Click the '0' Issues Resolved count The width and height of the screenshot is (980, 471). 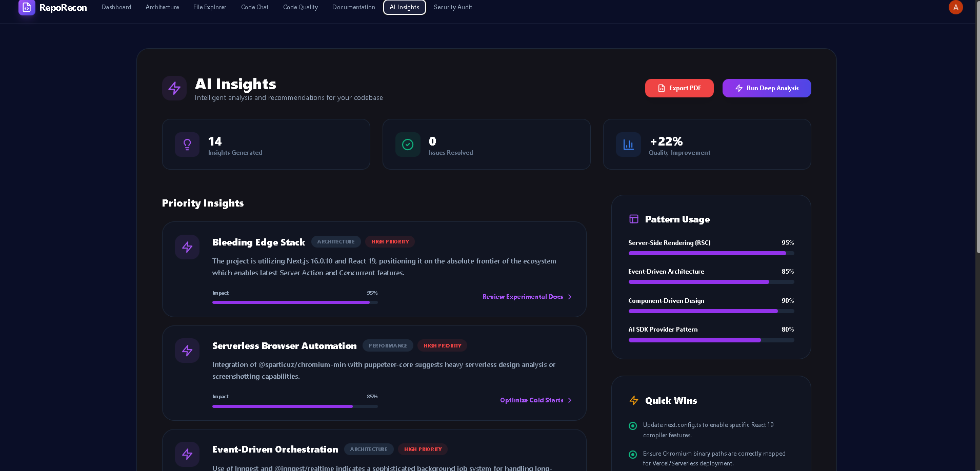coord(432,141)
